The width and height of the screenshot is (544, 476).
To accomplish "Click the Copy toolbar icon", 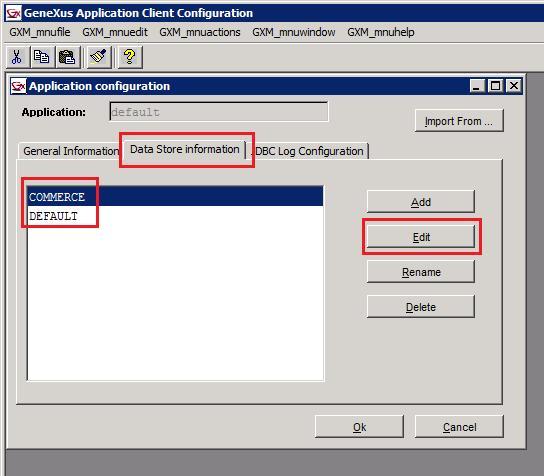I will pyautogui.click(x=42, y=57).
